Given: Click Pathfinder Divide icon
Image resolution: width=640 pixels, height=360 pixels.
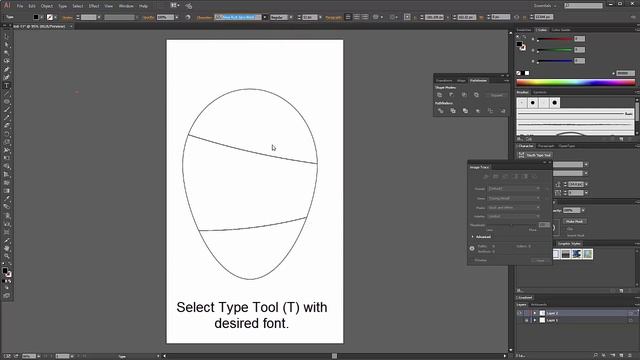Looking at the screenshot, I should (x=440, y=111).
